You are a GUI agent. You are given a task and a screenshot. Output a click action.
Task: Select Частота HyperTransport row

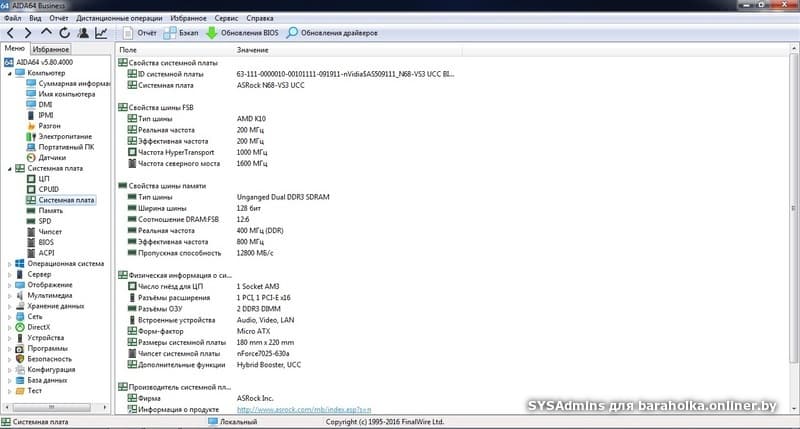click(197, 152)
